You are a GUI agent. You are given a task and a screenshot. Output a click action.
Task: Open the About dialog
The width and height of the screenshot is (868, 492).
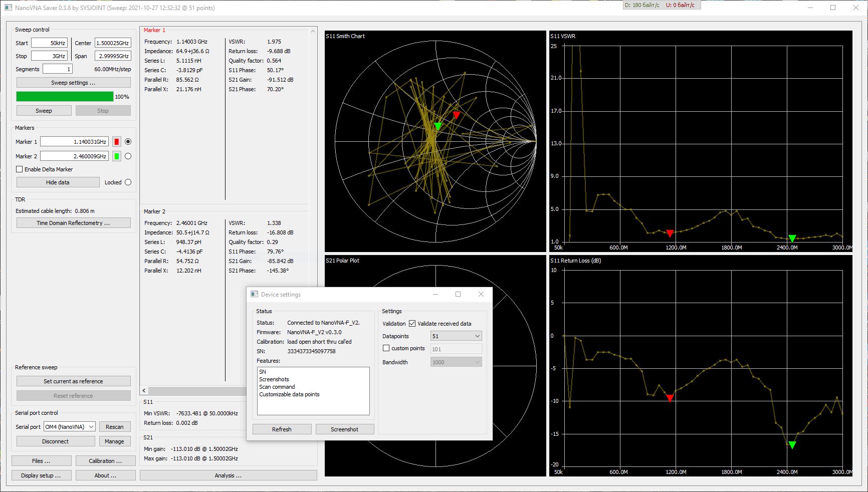(106, 475)
